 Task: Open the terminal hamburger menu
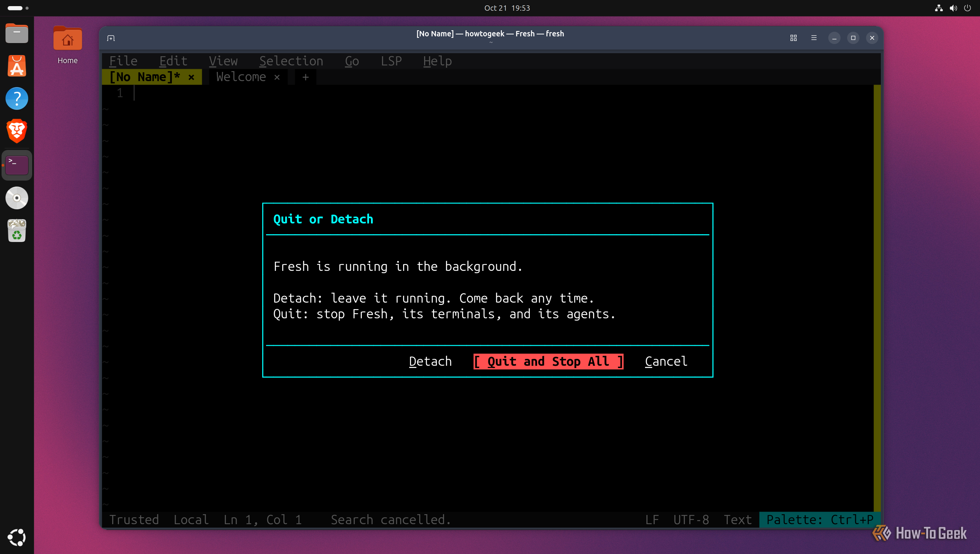pyautogui.click(x=814, y=38)
